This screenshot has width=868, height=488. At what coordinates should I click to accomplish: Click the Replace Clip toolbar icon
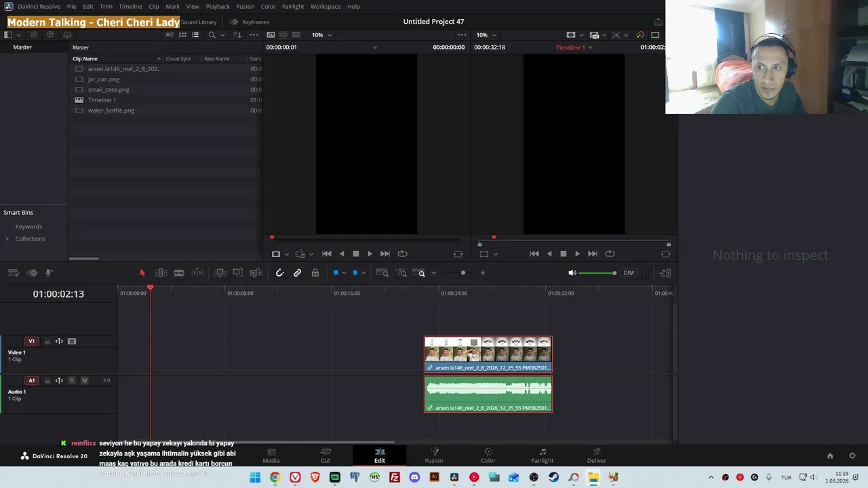[x=256, y=273]
